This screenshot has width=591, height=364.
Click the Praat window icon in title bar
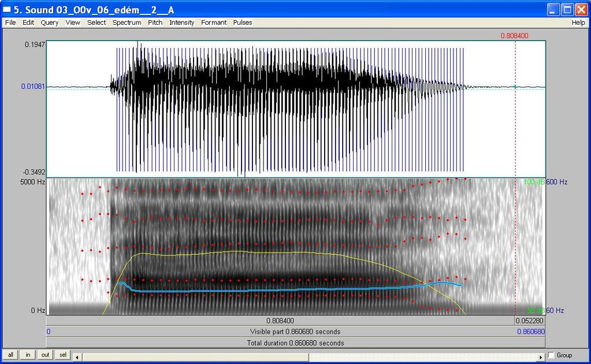point(7,9)
